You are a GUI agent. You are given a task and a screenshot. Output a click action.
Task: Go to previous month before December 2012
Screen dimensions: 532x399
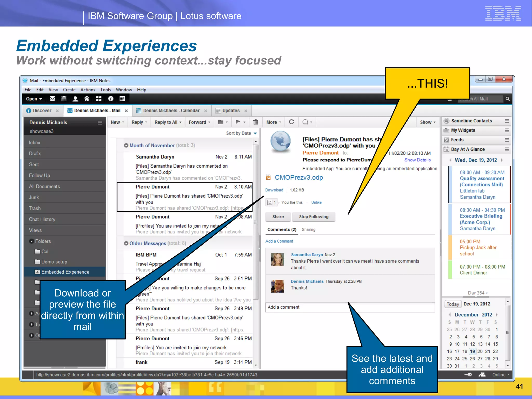450,315
